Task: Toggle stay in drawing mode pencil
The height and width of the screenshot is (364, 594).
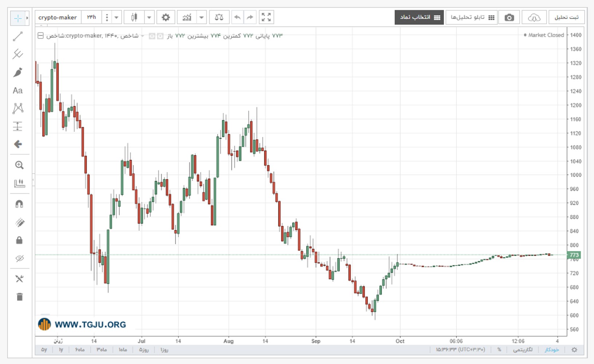Action: point(19,222)
